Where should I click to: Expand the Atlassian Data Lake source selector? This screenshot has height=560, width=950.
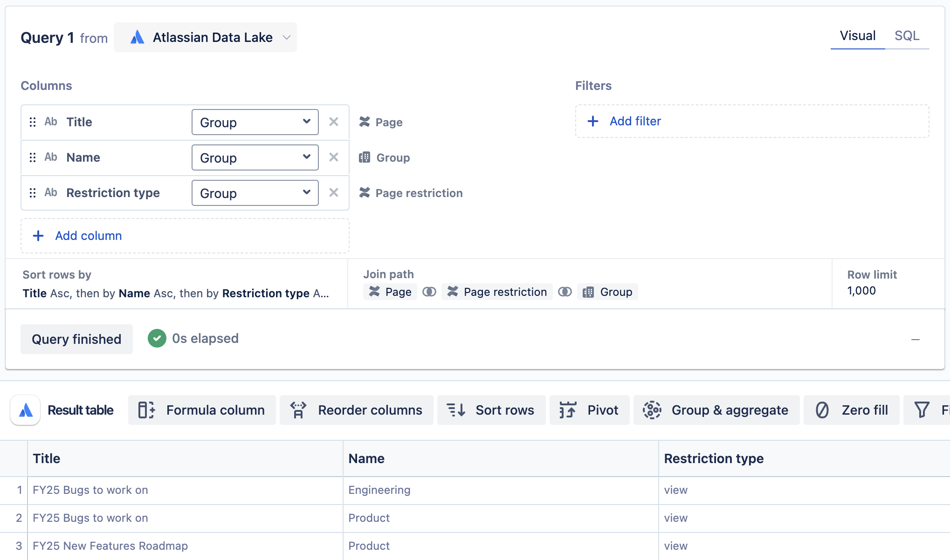click(x=205, y=37)
